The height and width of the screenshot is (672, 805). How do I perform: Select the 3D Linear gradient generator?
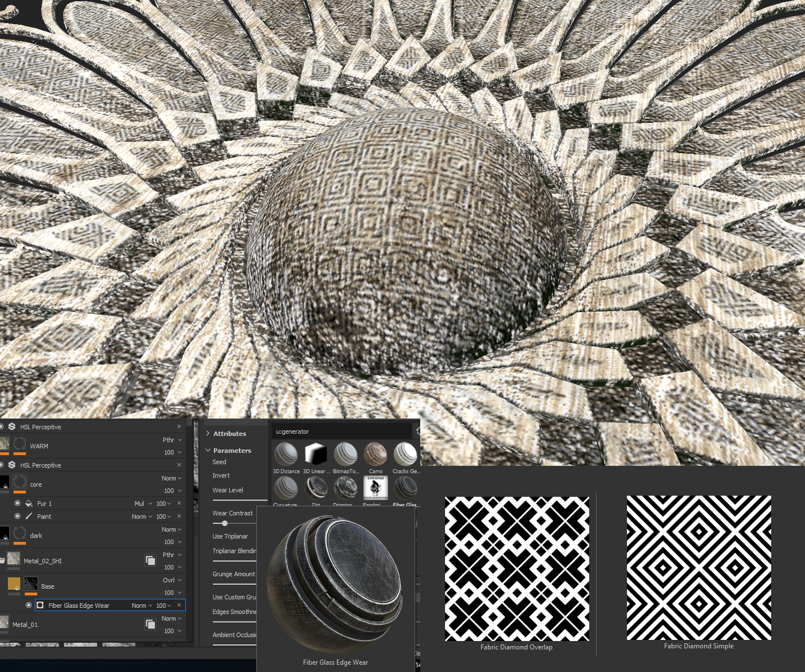coord(315,454)
